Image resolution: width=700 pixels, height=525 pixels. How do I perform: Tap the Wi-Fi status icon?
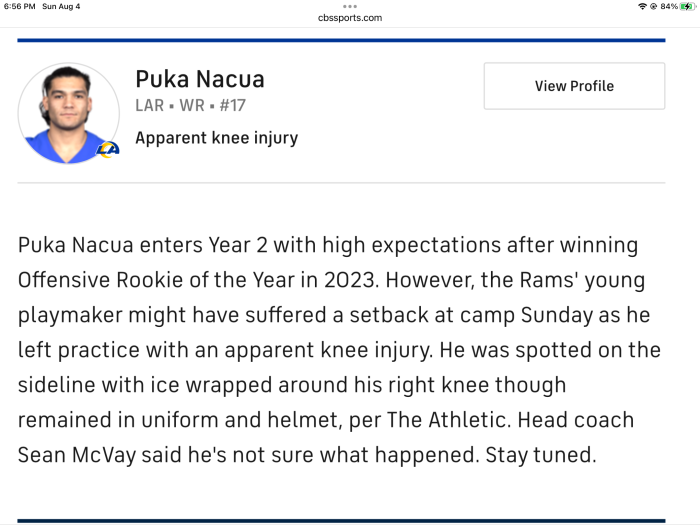641,7
